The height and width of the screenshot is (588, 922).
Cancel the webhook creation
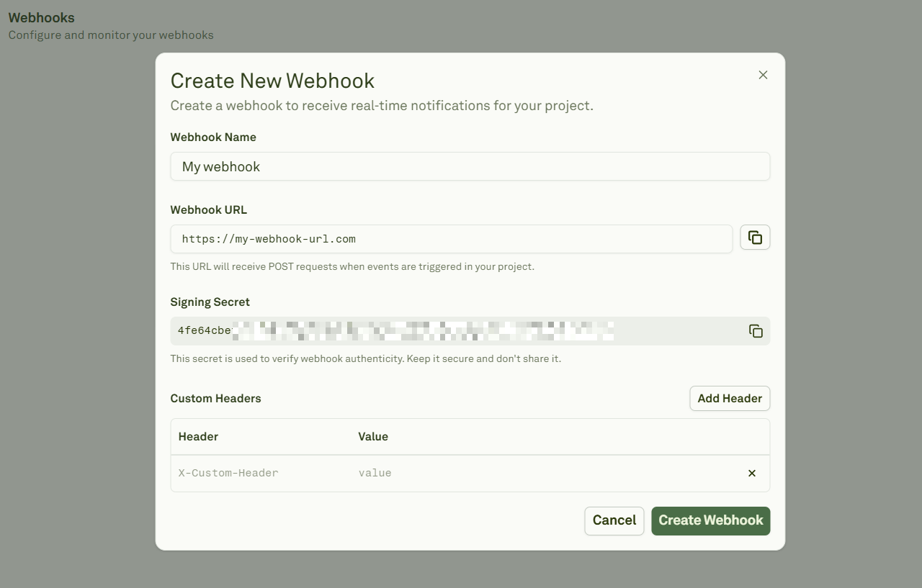coord(614,520)
